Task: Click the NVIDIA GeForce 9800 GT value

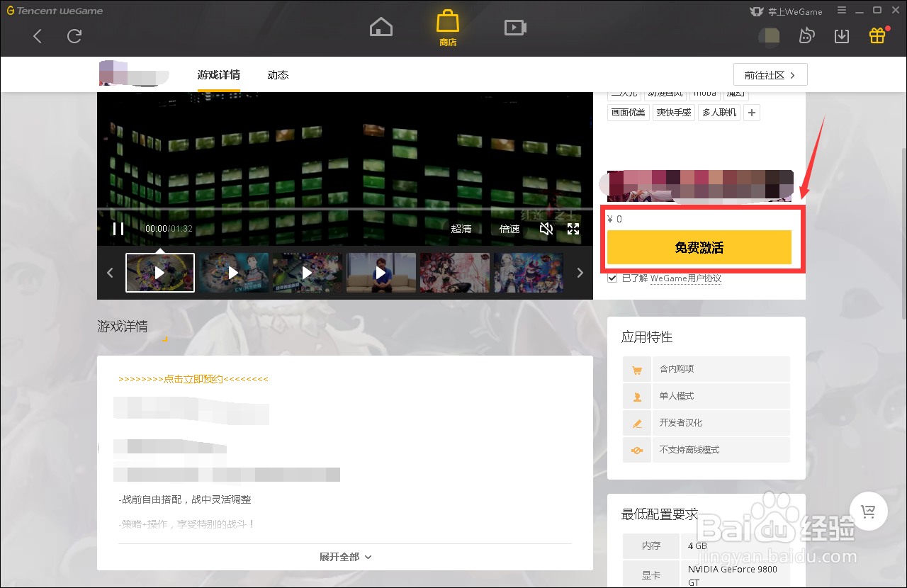Action: (733, 575)
